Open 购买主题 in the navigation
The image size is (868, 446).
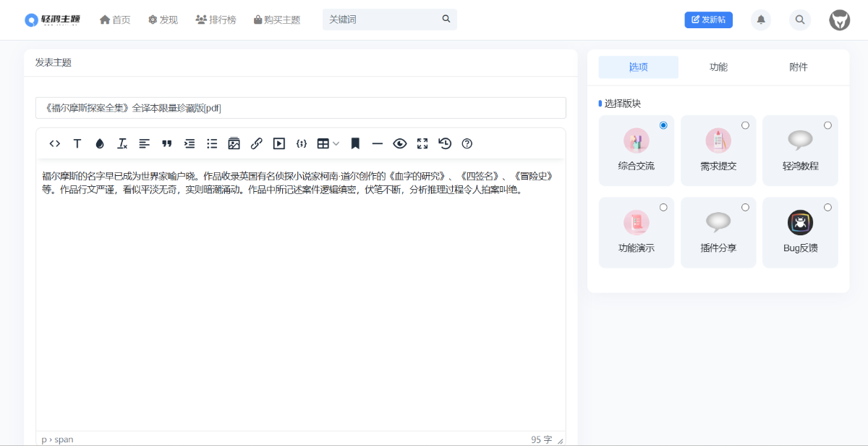pos(277,20)
